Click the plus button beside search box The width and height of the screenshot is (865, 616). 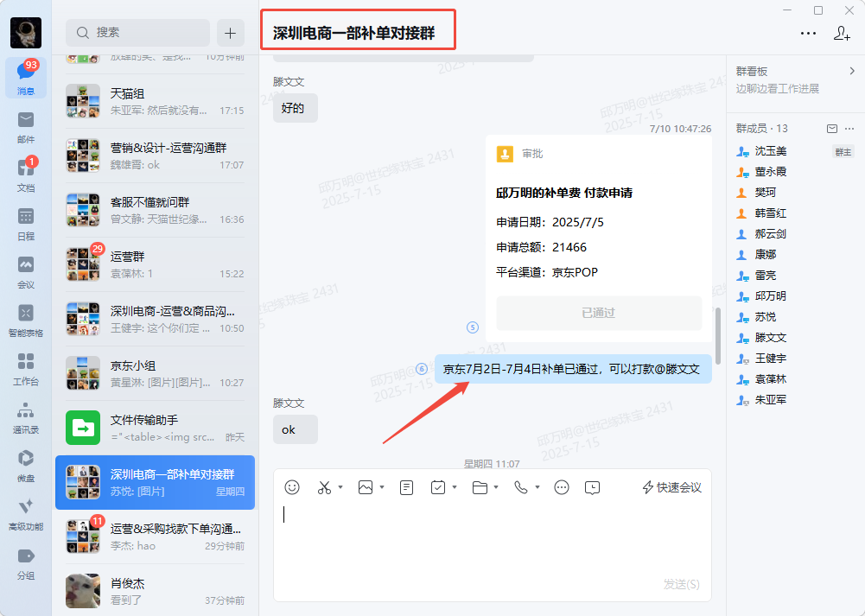[230, 33]
